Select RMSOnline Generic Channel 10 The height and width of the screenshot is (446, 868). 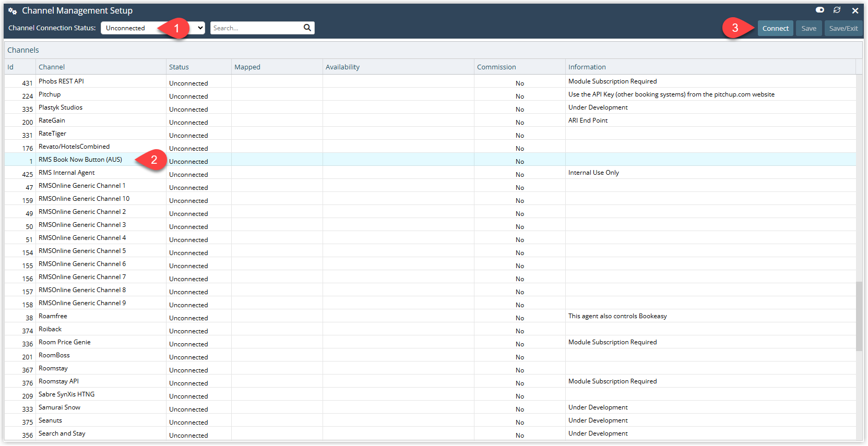click(84, 199)
